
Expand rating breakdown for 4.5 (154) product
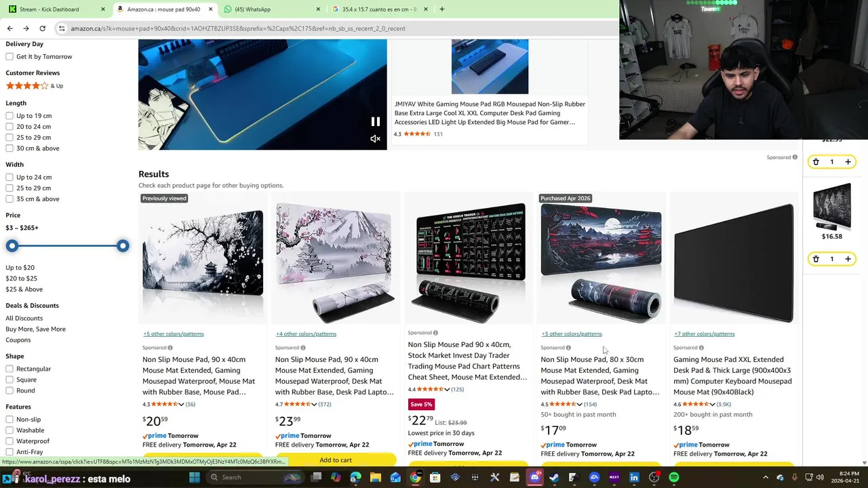(580, 405)
